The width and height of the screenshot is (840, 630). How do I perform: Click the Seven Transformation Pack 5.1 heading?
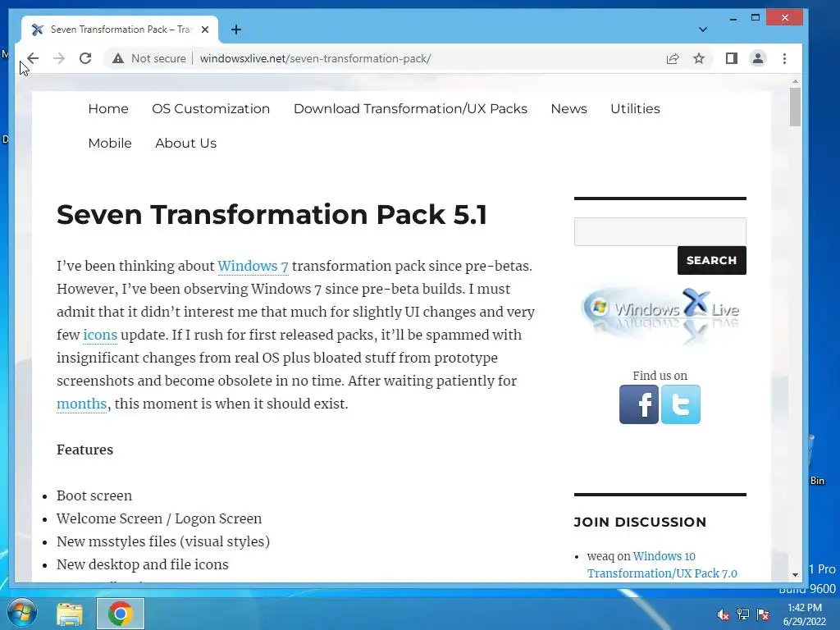[272, 215]
